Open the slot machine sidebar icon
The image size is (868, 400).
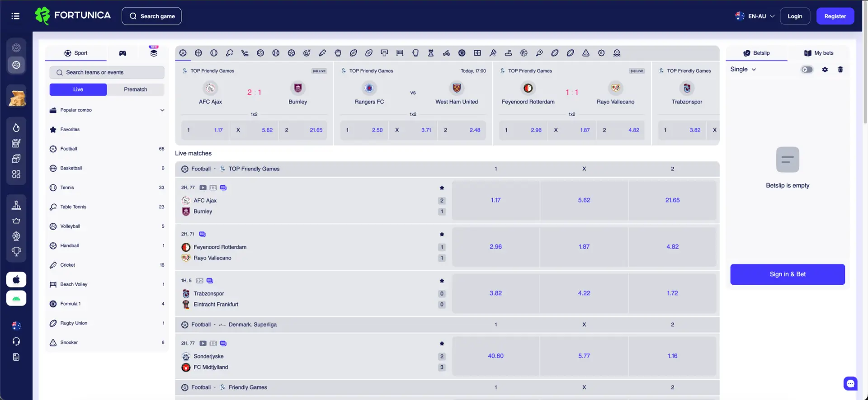pos(16,143)
